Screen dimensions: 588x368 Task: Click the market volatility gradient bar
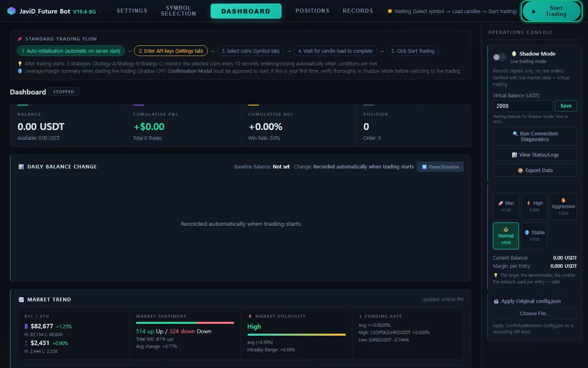(296, 334)
